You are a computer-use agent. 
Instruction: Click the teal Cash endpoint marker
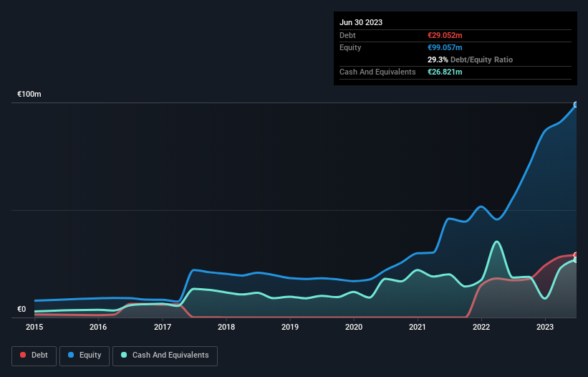click(576, 260)
